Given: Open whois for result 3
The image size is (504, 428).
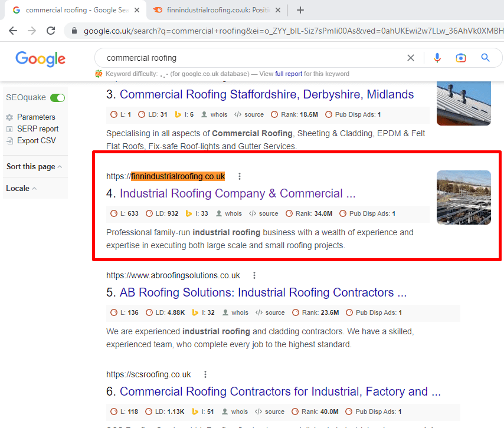Looking at the screenshot, I should pos(214,114).
